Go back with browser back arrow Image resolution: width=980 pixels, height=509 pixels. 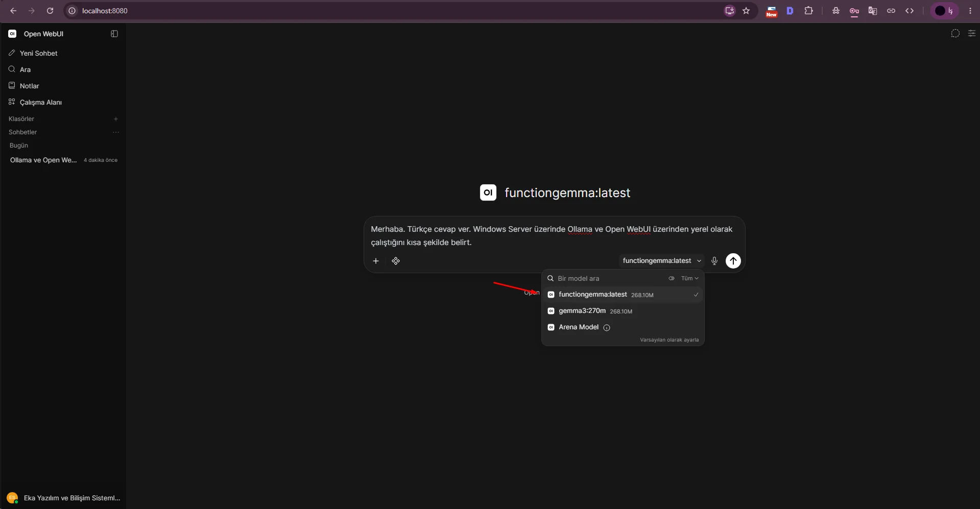pyautogui.click(x=13, y=11)
